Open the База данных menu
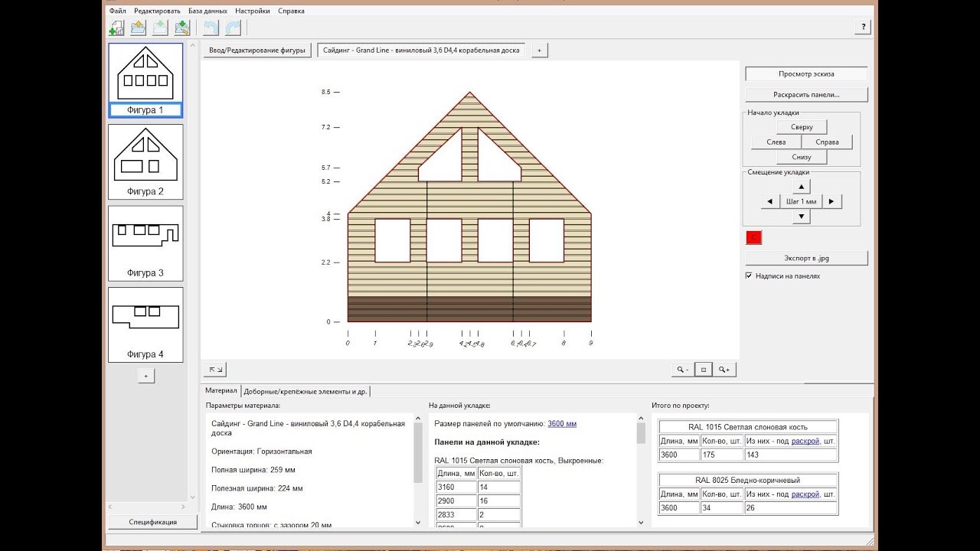Screen dimensions: 980x551 [x=207, y=11]
